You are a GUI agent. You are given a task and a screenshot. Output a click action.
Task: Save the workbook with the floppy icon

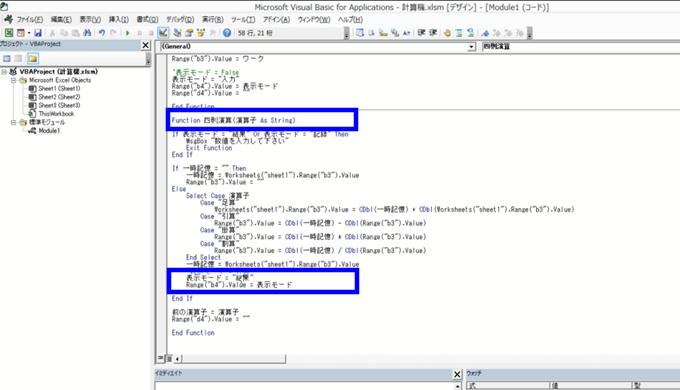pos(38,33)
